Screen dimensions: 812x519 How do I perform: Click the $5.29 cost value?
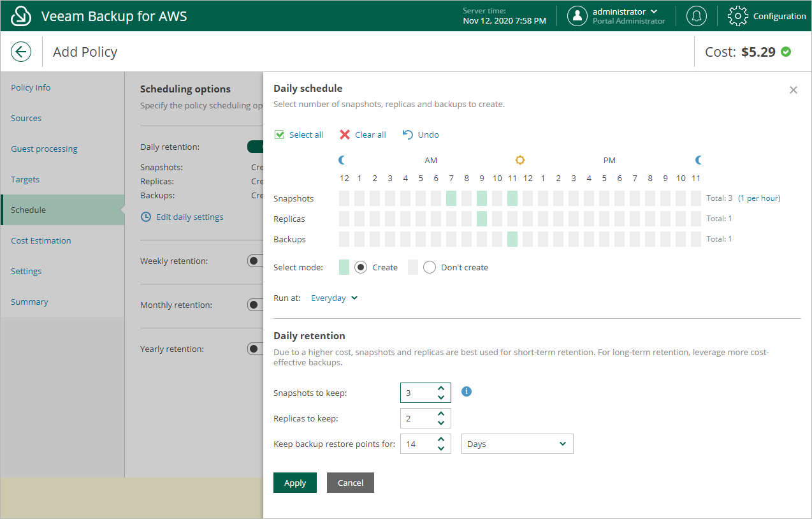pyautogui.click(x=758, y=52)
